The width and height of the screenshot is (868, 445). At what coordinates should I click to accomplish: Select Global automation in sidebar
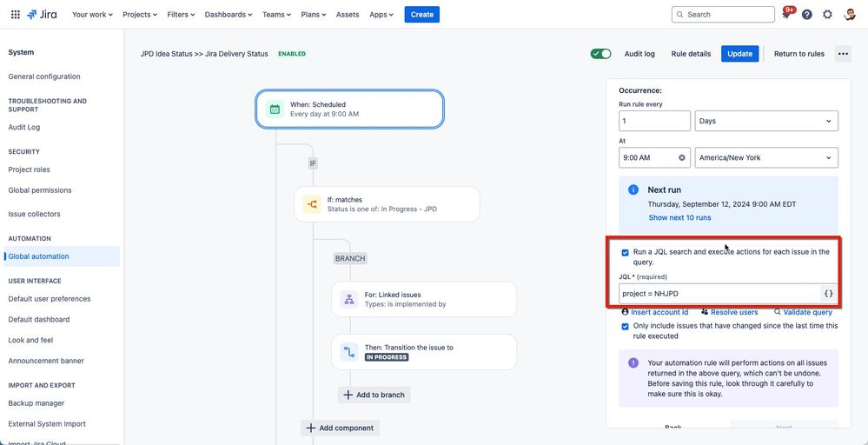pyautogui.click(x=62, y=256)
